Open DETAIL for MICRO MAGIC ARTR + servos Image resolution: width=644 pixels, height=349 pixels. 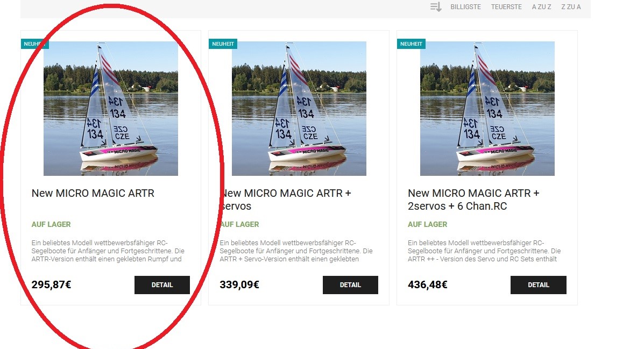pos(350,284)
